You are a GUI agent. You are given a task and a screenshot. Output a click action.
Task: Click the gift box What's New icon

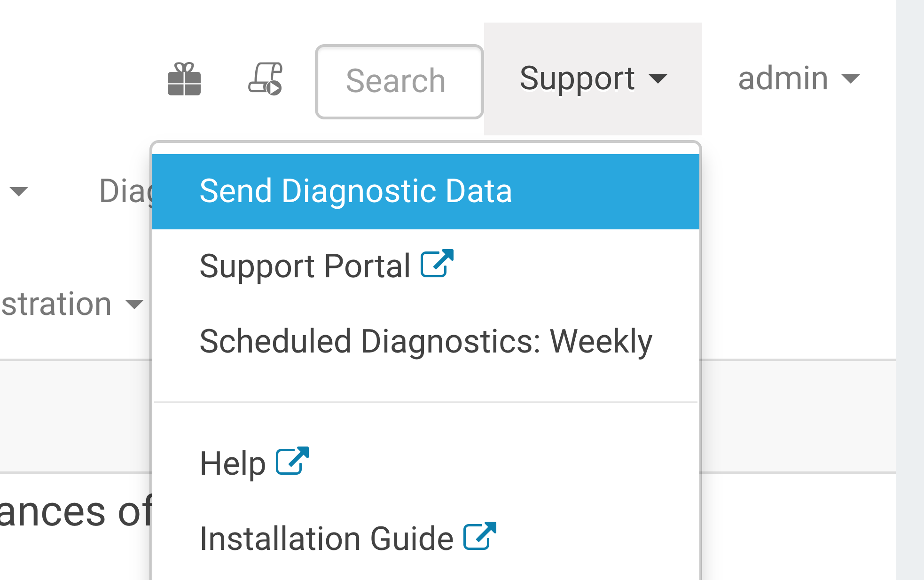point(184,79)
